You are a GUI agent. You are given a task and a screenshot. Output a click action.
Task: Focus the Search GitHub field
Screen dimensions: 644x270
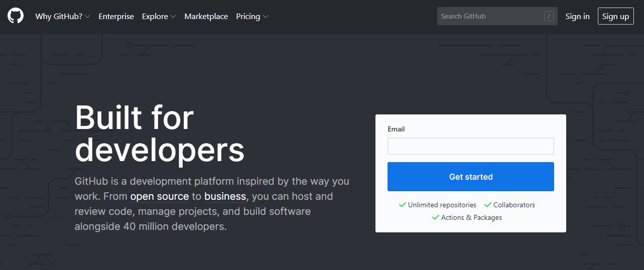tap(497, 16)
